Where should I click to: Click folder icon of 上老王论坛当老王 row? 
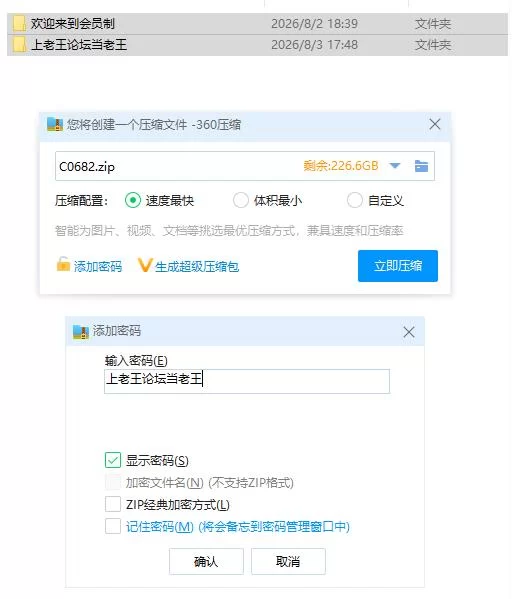click(x=19, y=45)
